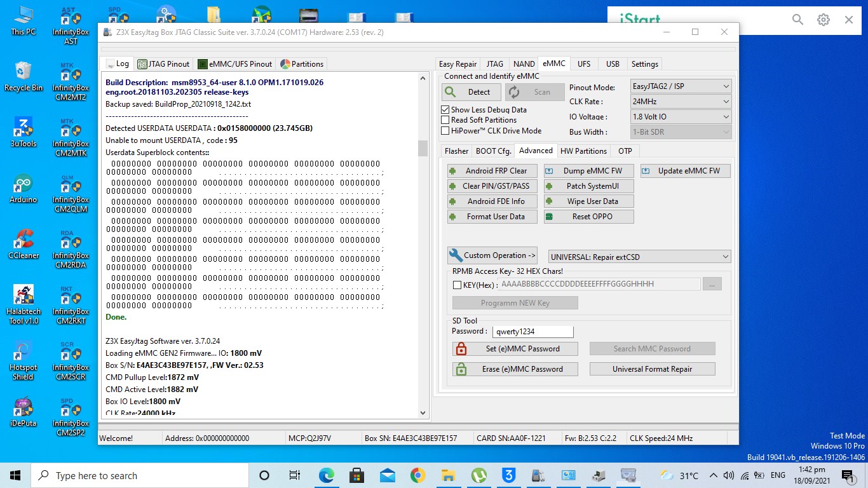This screenshot has height=488, width=868.
Task: Open Custom Operation selection dropdown
Action: pos(639,257)
